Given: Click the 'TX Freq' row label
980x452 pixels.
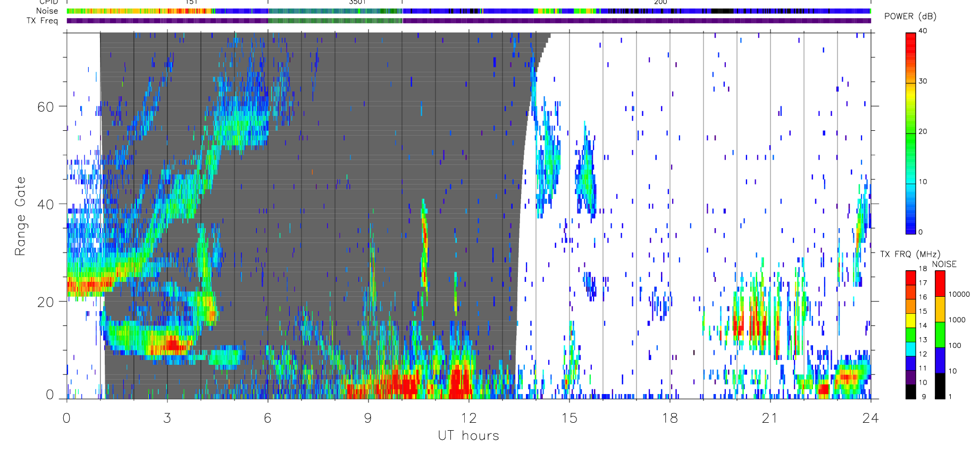Looking at the screenshot, I should [x=42, y=21].
